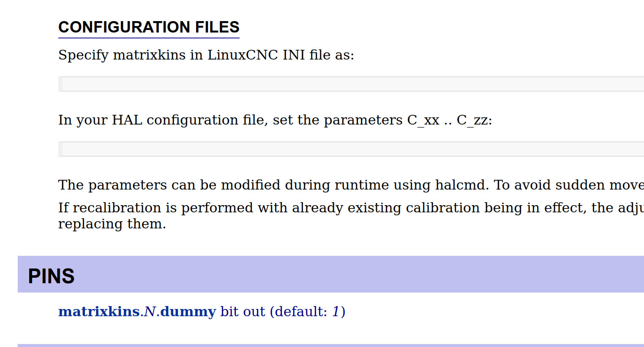Click the empty code block under INI file
Image resolution: width=644 pixels, height=347 pixels.
[x=351, y=84]
